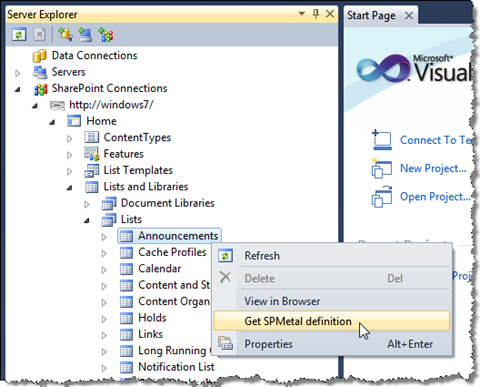The width and height of the screenshot is (480, 387).
Task: Select the Cache Profiles list item
Action: click(172, 252)
